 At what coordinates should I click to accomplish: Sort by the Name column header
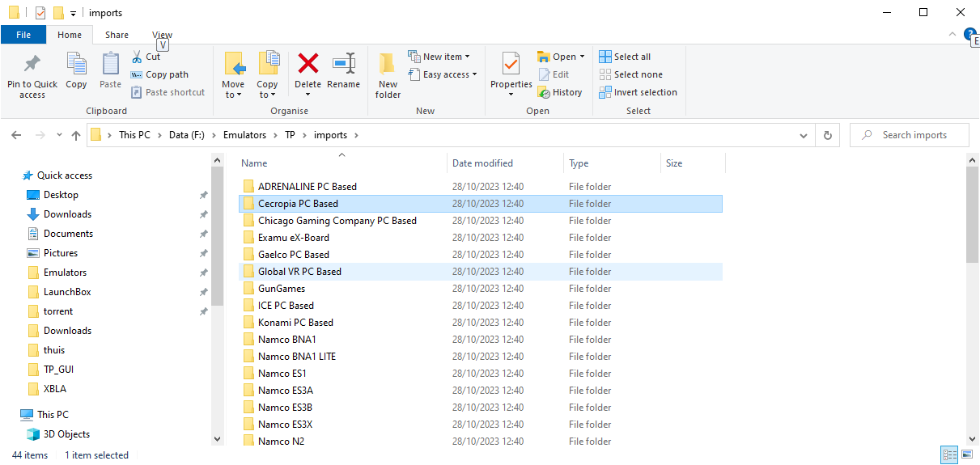tap(341, 163)
